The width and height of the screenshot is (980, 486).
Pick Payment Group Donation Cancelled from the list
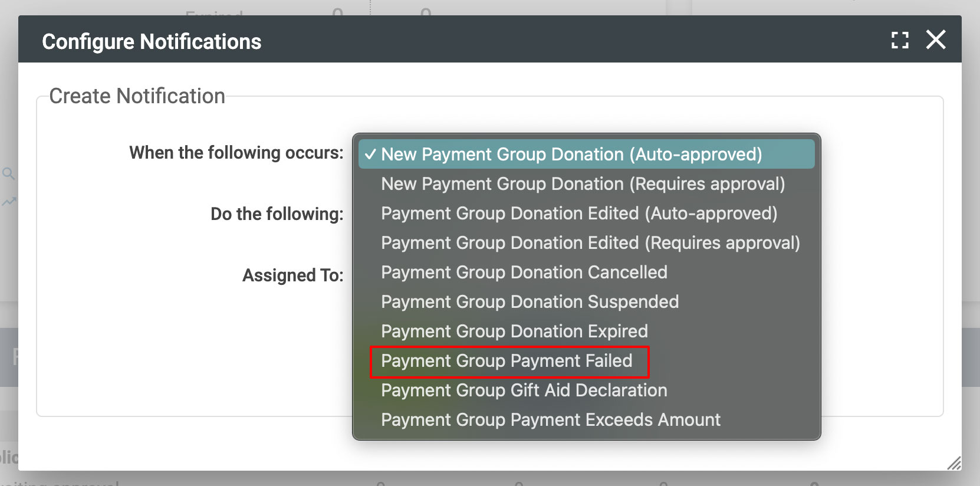coord(524,272)
